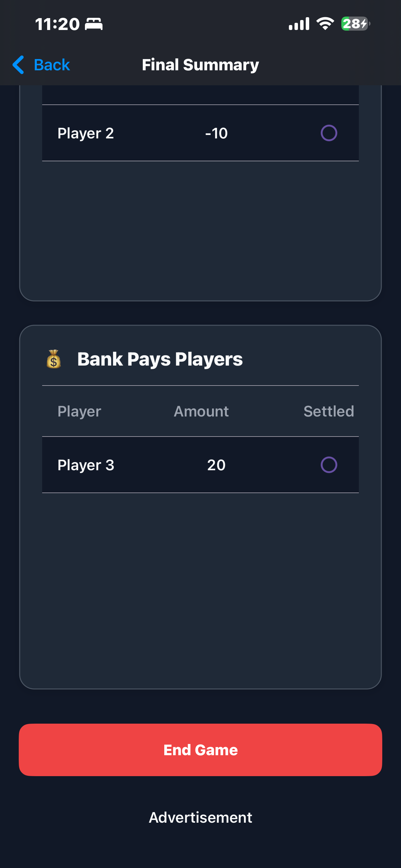Tap the 11:20 clock in status bar

57,24
